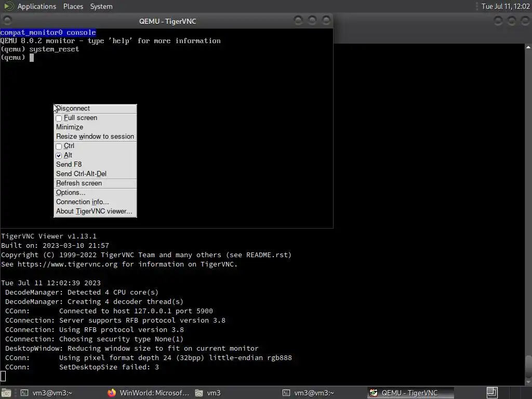532x399 pixels.
Task: Uncheck the Alt checkbox in the menu
Action: coord(59,155)
